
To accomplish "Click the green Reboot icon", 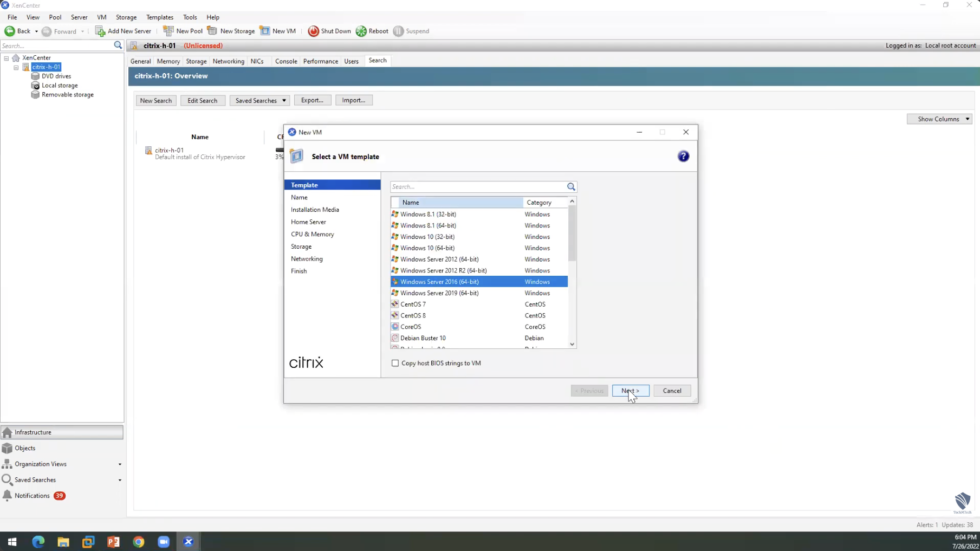I will [x=361, y=31].
